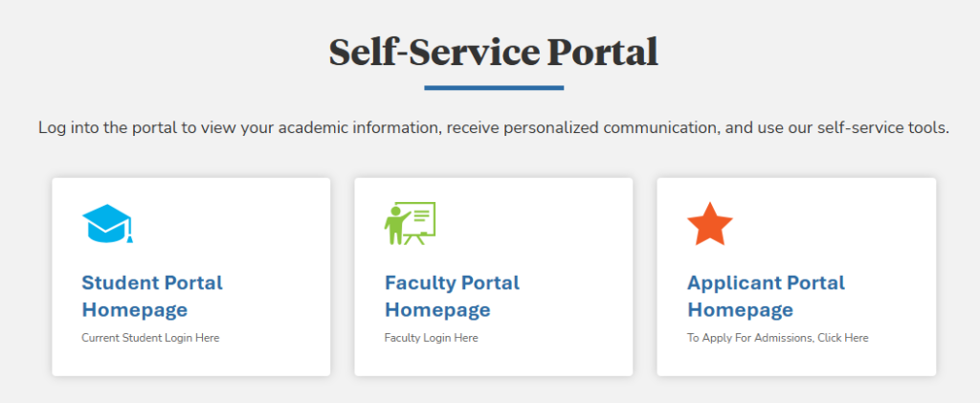Viewport: 980px width, 403px height.
Task: Click "To Apply For Admissions, Click Here"
Action: click(777, 338)
